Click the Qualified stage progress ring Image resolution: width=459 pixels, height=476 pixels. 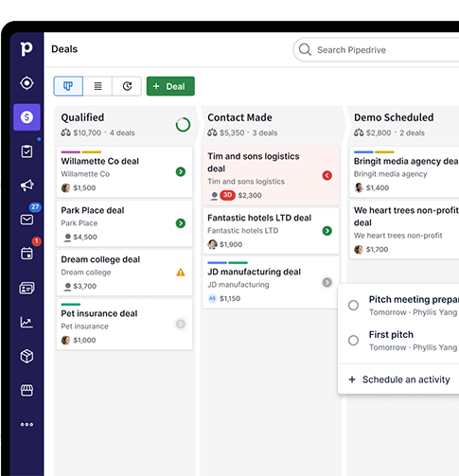183,125
